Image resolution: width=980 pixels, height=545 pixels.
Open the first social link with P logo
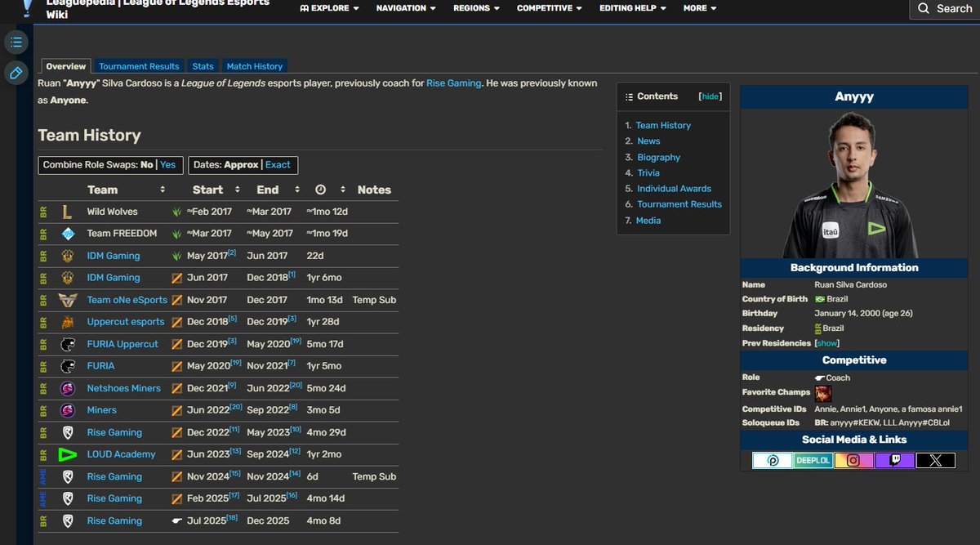(773, 461)
